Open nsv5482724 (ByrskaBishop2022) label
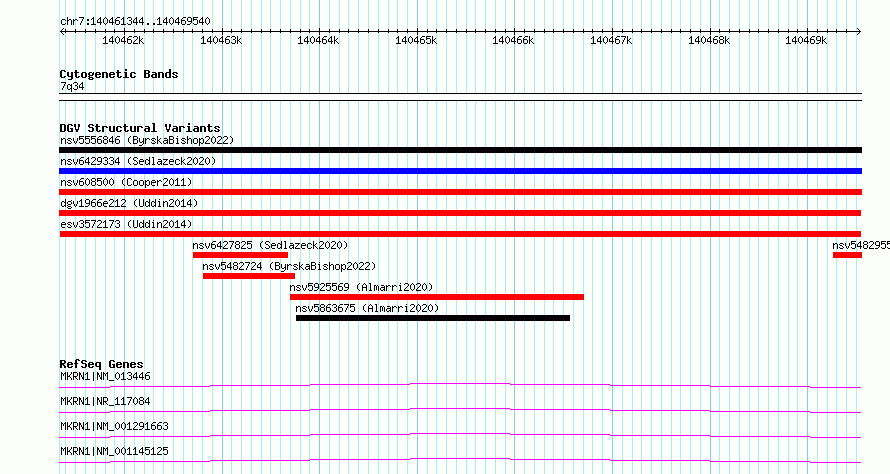The height and width of the screenshot is (474, 890). point(289,266)
